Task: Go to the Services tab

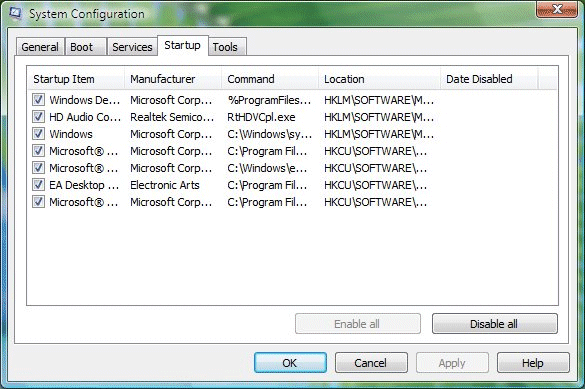Action: tap(132, 47)
